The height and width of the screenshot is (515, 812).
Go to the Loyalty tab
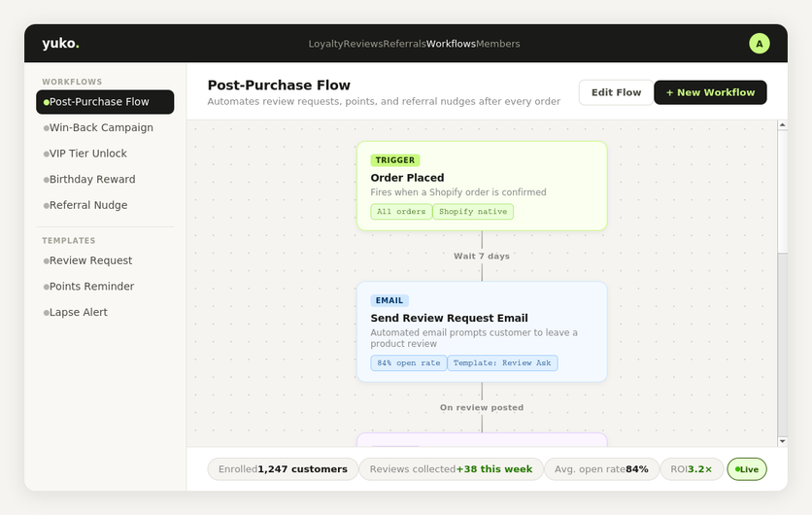pos(325,44)
